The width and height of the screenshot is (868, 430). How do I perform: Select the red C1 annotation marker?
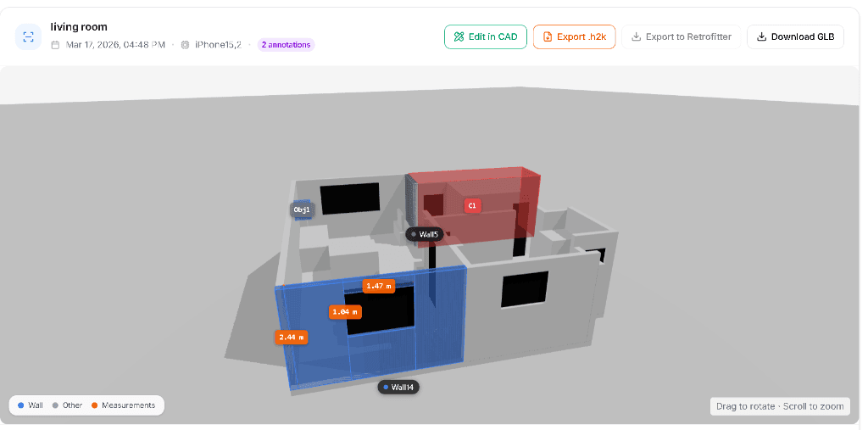(x=472, y=205)
